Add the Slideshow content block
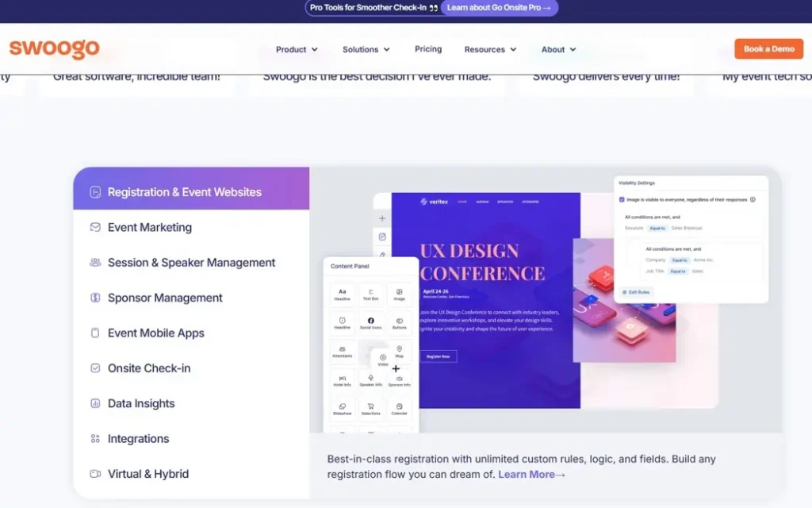The width and height of the screenshot is (812, 508). pyautogui.click(x=342, y=410)
